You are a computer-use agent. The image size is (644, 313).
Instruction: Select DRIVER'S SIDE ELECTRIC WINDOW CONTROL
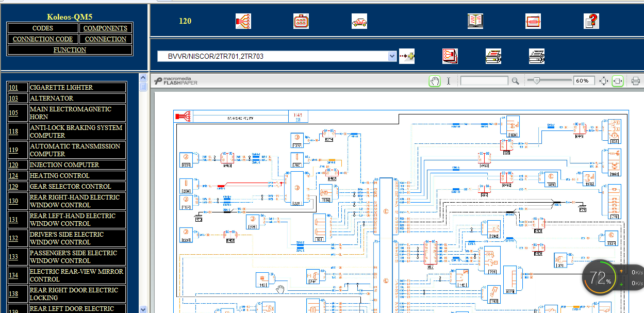pos(77,238)
